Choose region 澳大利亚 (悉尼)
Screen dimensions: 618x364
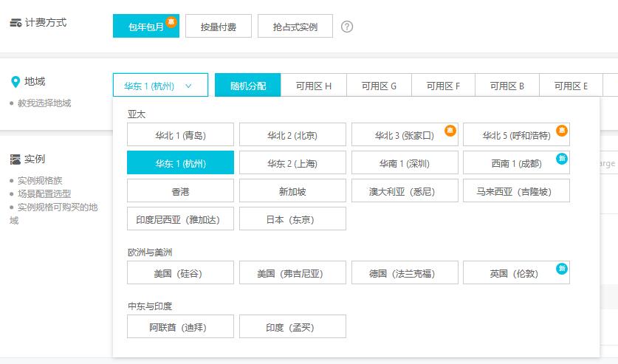tap(405, 190)
